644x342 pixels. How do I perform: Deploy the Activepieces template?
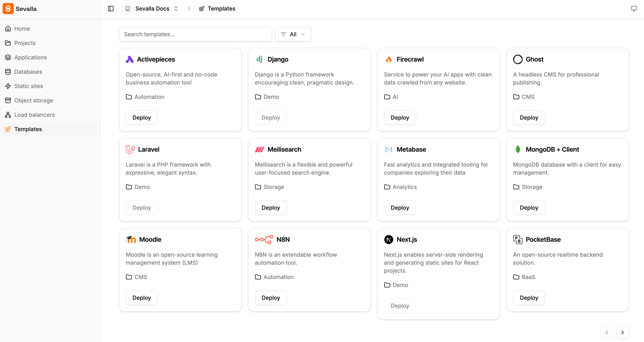[141, 118]
